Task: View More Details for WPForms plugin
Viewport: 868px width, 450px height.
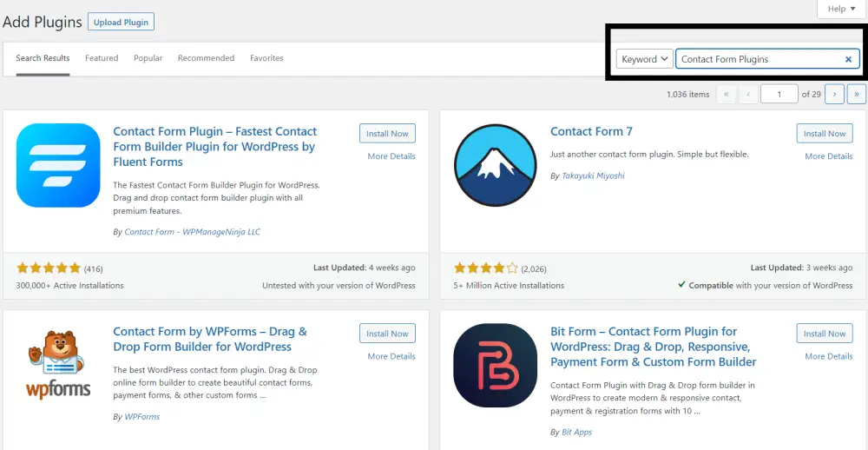Action: click(x=391, y=356)
